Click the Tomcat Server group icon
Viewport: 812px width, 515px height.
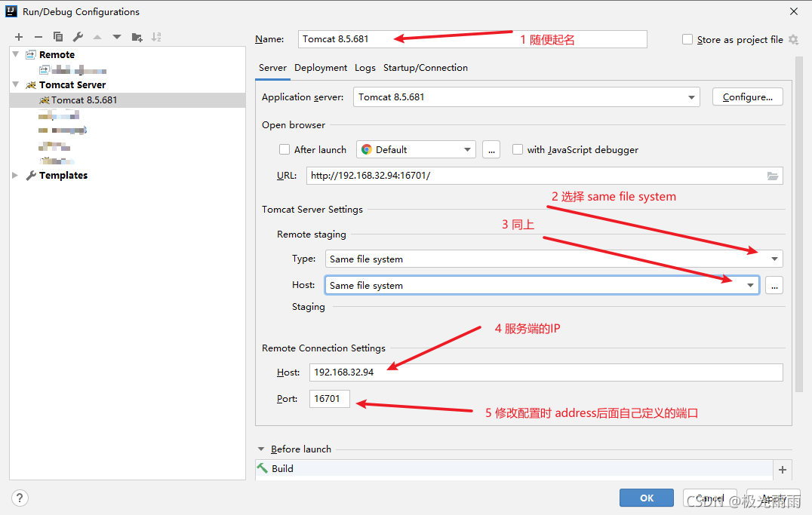pos(31,85)
